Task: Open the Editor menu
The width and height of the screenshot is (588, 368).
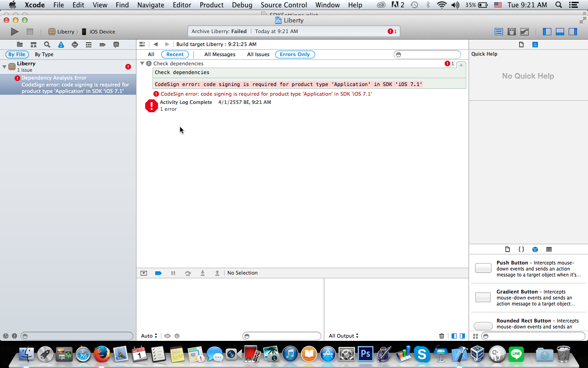Action: 182,5
